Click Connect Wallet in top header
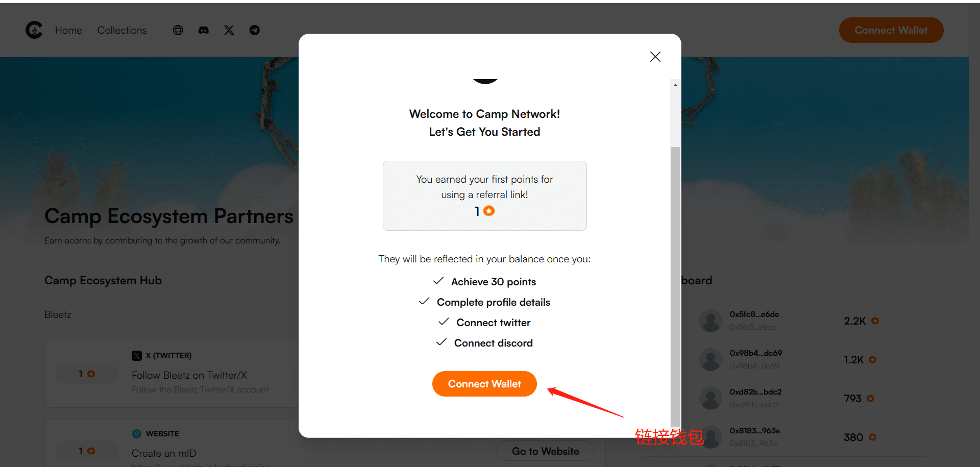The image size is (980, 467). pos(891,30)
